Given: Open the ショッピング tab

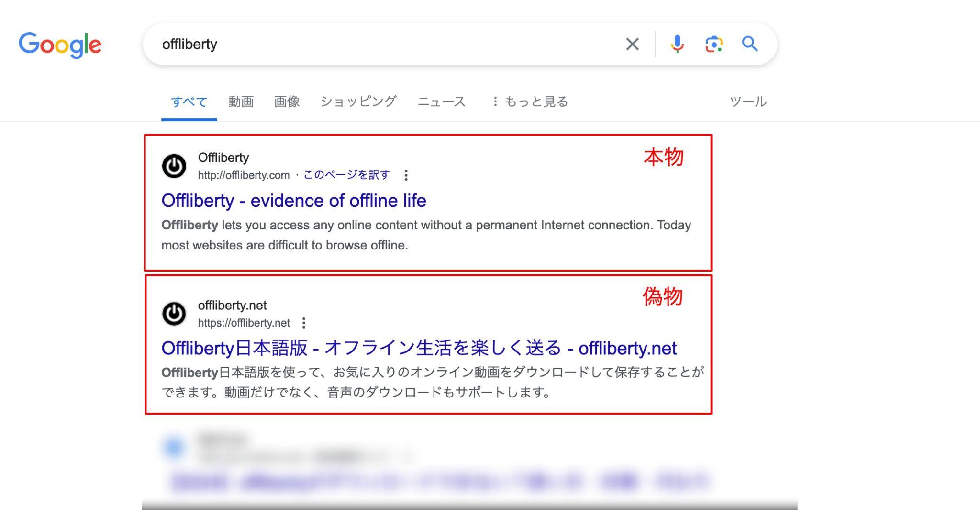Looking at the screenshot, I should pyautogui.click(x=358, y=102).
